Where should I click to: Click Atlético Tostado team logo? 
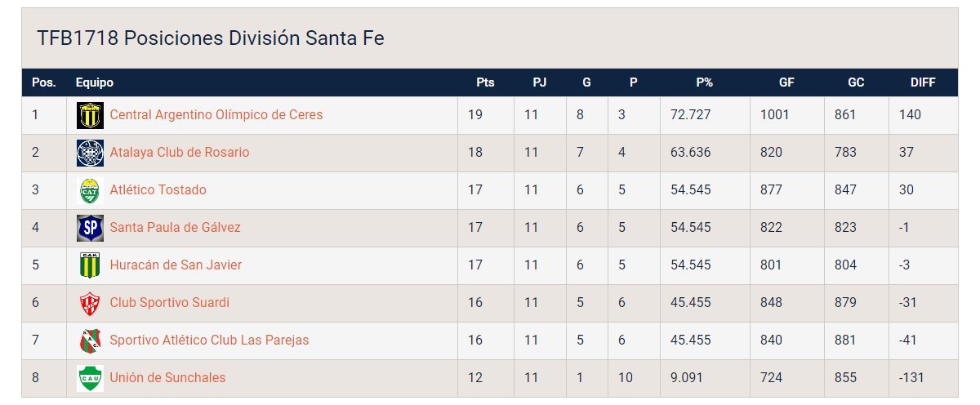point(90,190)
